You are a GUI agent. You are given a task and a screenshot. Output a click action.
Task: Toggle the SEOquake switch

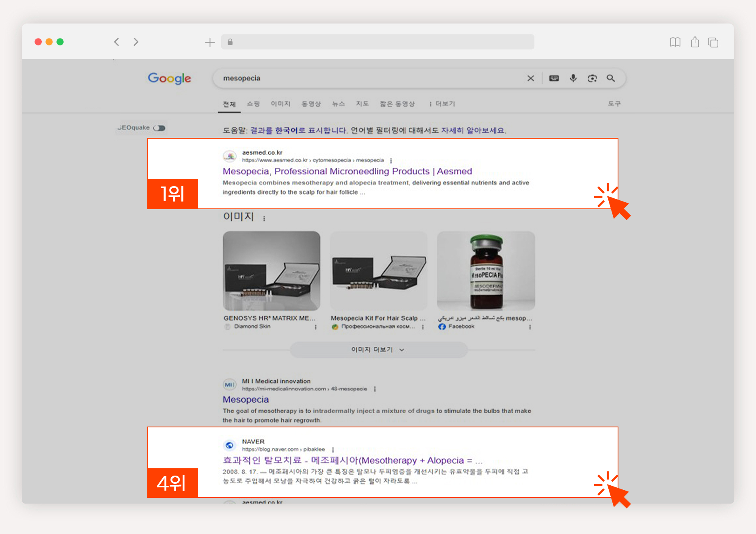point(159,128)
